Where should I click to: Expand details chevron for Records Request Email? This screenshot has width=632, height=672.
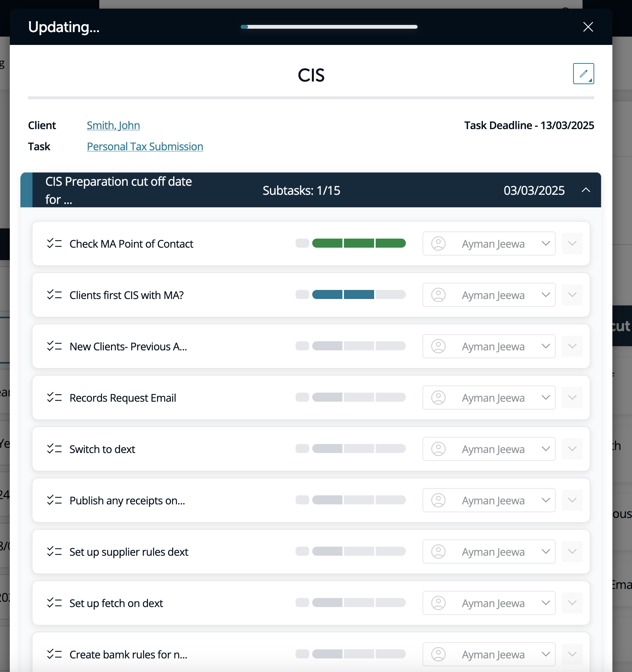coord(572,398)
